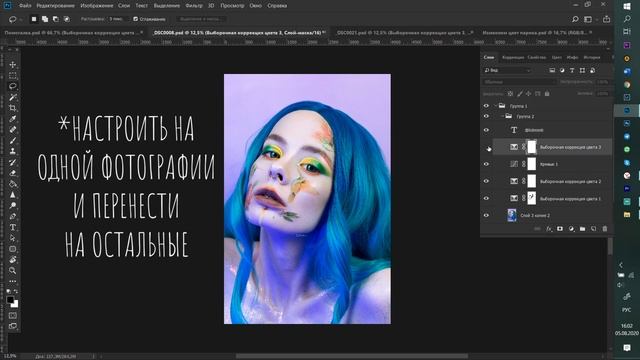Click the Intersect with Selection mode icon
This screenshot has height=360, width=640.
coord(67,19)
